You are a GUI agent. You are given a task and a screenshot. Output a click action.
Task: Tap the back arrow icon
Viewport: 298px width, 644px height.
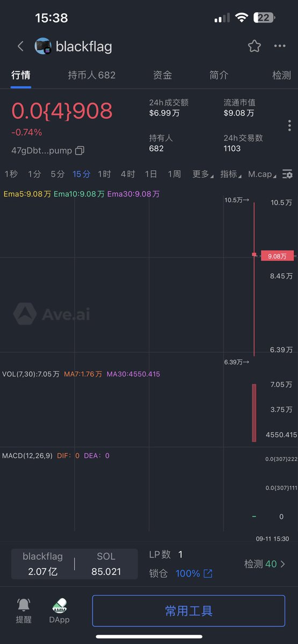tap(20, 46)
